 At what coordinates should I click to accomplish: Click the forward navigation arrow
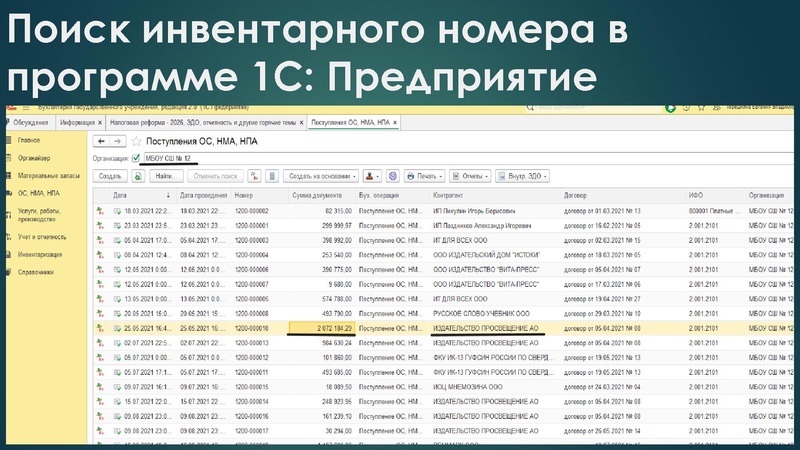pyautogui.click(x=117, y=141)
